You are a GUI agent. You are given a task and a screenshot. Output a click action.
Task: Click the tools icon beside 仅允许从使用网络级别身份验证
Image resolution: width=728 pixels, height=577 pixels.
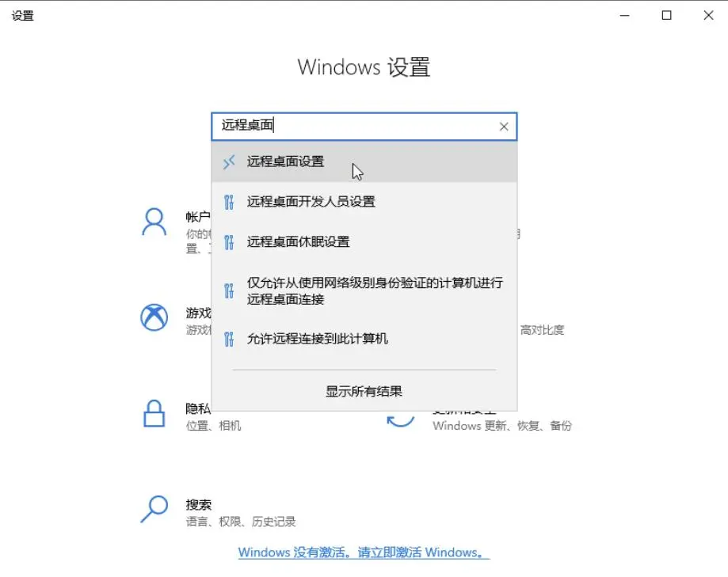[x=229, y=290]
